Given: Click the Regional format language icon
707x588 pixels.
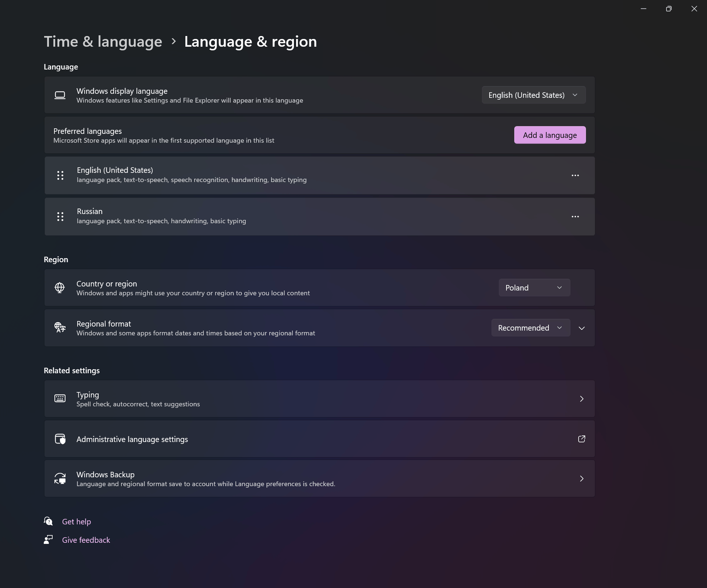Looking at the screenshot, I should coord(60,327).
